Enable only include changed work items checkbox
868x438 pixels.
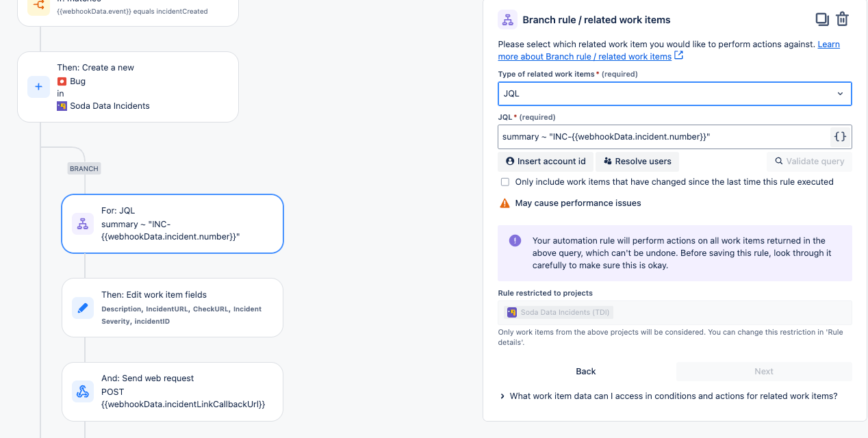505,182
